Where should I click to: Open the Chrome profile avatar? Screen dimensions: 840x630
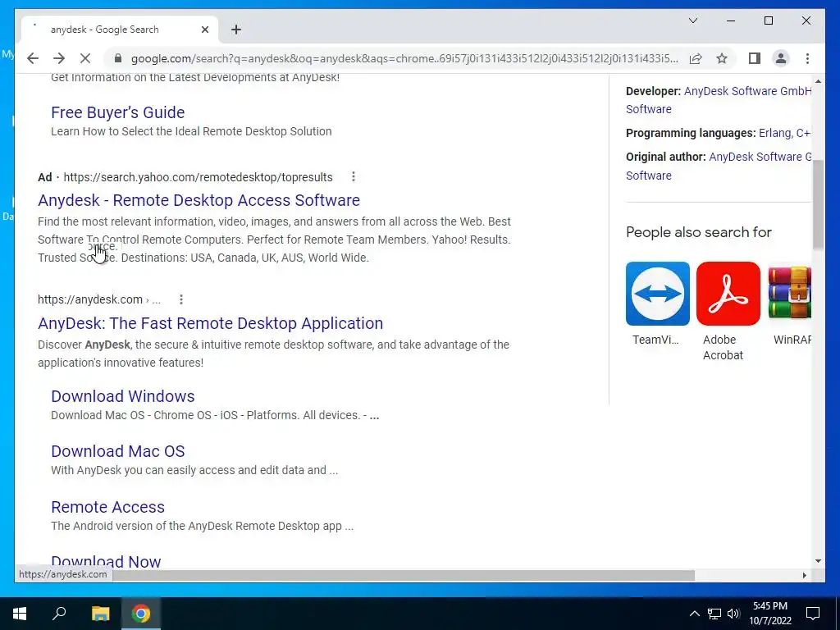pos(781,58)
